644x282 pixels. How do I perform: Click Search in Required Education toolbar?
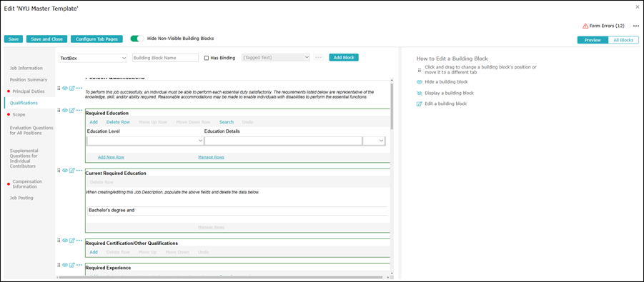[x=227, y=122]
